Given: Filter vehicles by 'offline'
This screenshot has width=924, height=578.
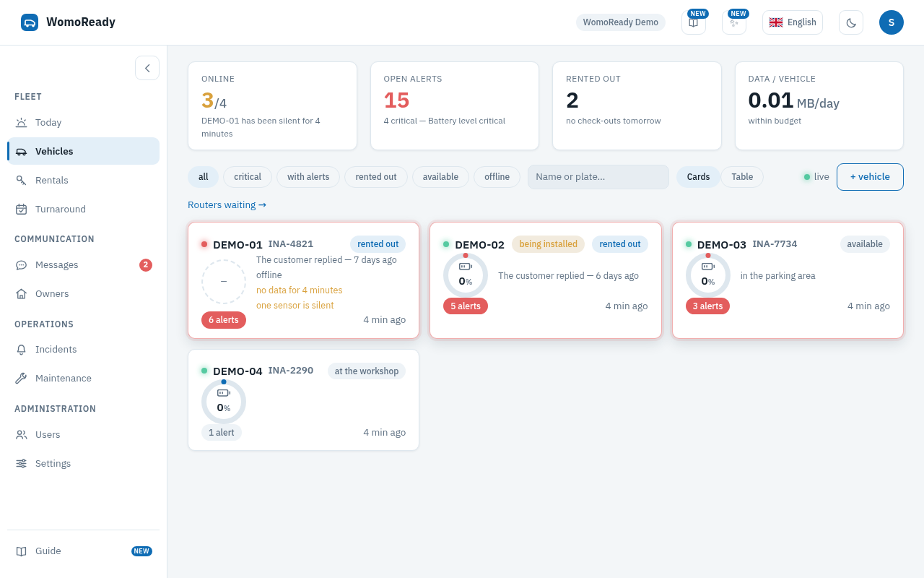Looking at the screenshot, I should 497,177.
